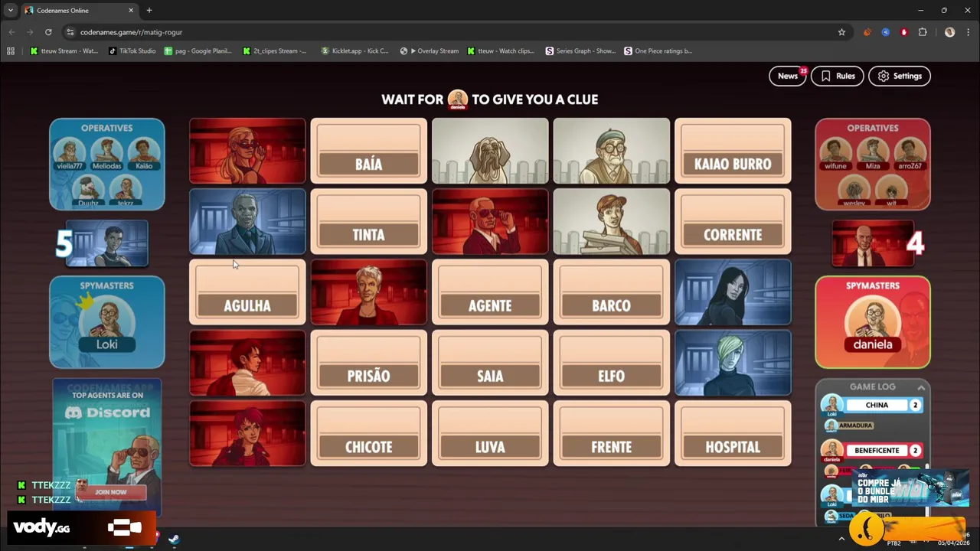
Task: Switch to the Codenames Online tab
Action: coord(80,11)
